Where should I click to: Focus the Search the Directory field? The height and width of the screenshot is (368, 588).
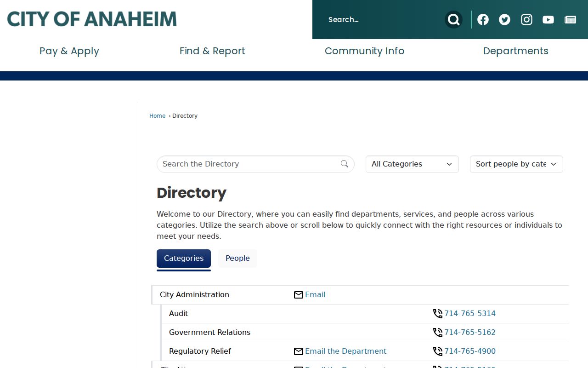(x=255, y=164)
